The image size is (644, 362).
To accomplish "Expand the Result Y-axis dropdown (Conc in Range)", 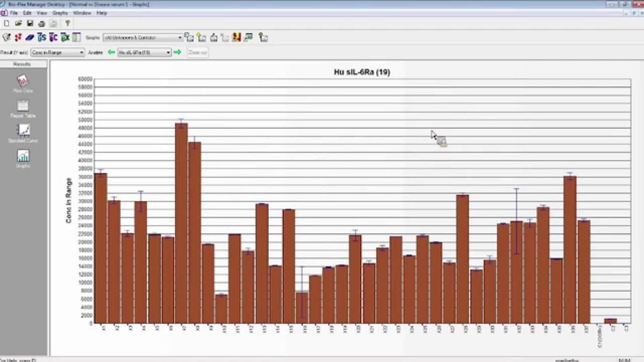I will [82, 52].
